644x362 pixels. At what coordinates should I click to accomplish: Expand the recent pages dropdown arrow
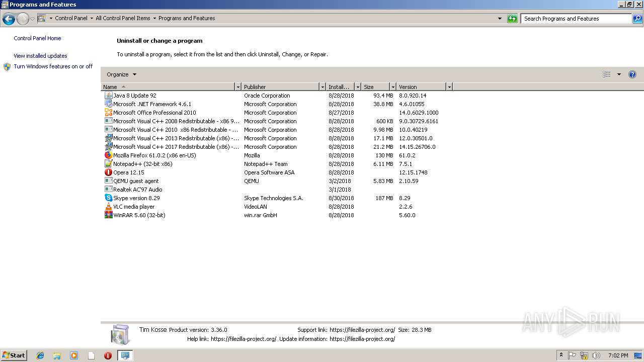tap(32, 19)
